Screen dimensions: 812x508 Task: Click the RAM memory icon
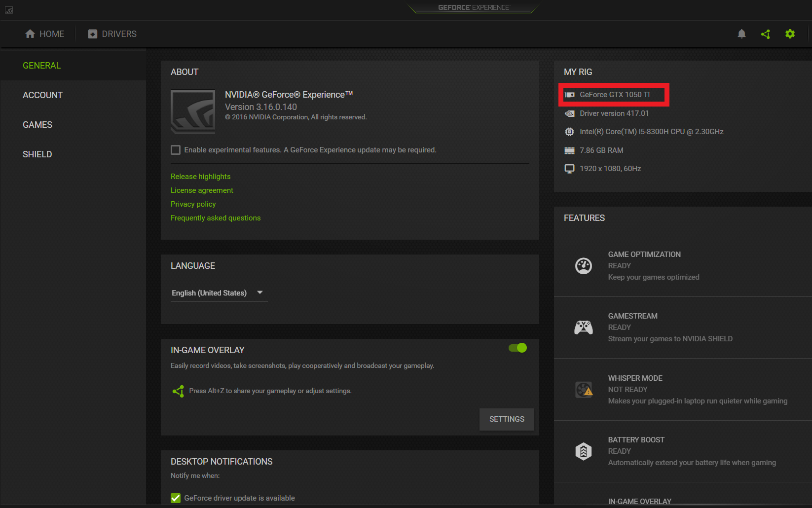(x=569, y=150)
